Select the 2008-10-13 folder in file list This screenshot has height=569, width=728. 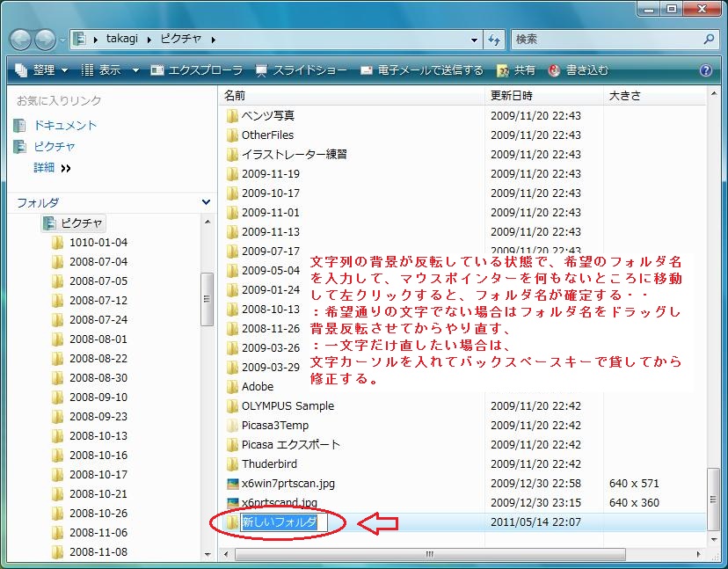pyautogui.click(x=271, y=310)
